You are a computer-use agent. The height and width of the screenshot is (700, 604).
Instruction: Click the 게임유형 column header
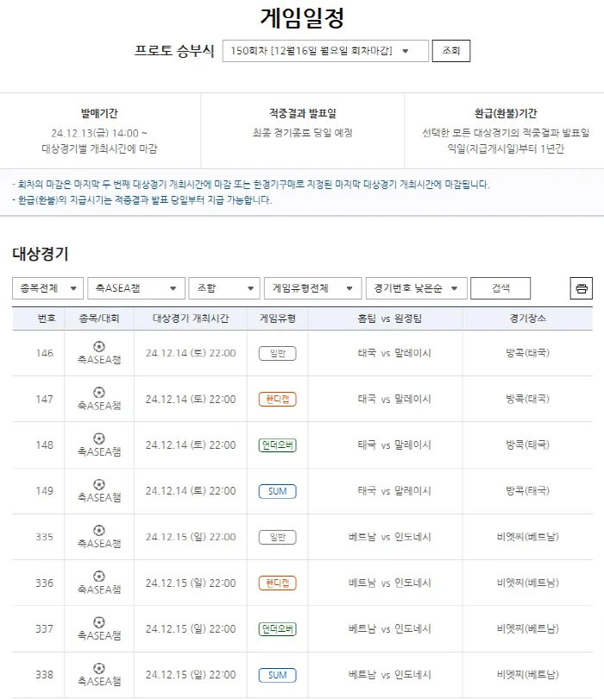coord(277,318)
